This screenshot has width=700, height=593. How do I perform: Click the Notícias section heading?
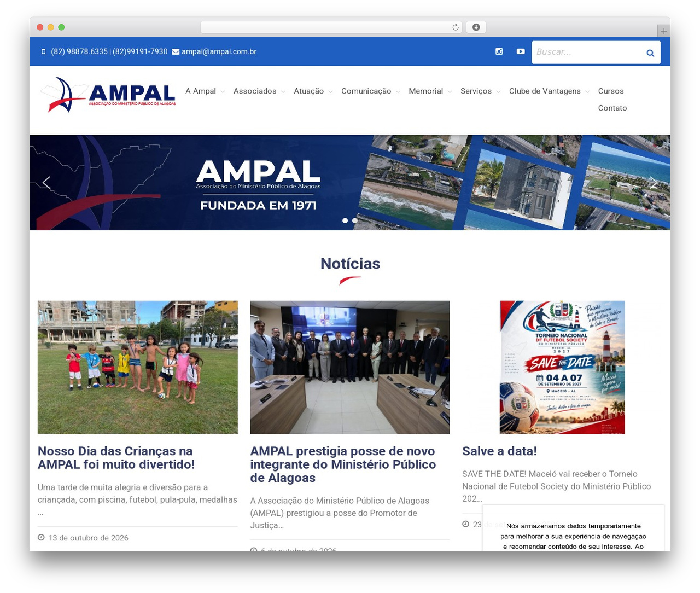(x=350, y=264)
